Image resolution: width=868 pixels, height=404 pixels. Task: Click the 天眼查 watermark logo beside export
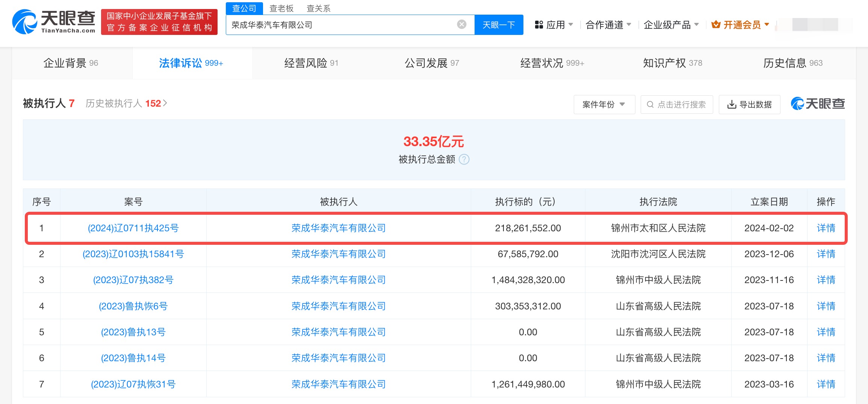click(x=818, y=104)
